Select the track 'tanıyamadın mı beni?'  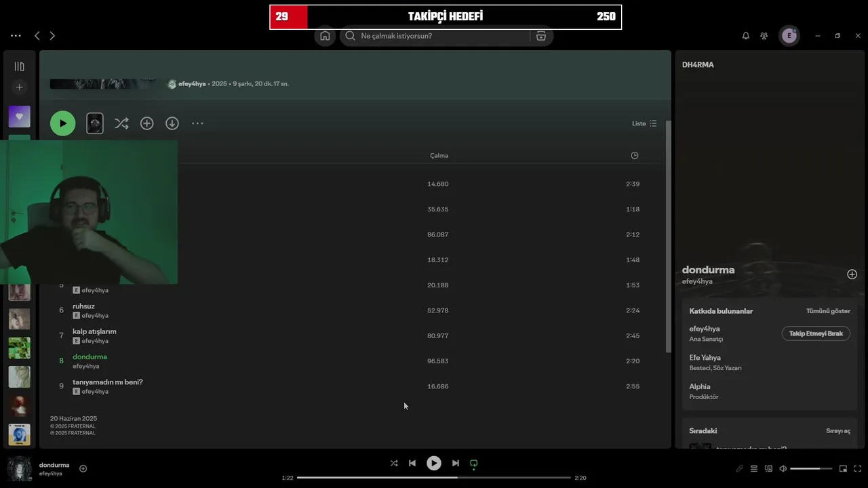107,382
